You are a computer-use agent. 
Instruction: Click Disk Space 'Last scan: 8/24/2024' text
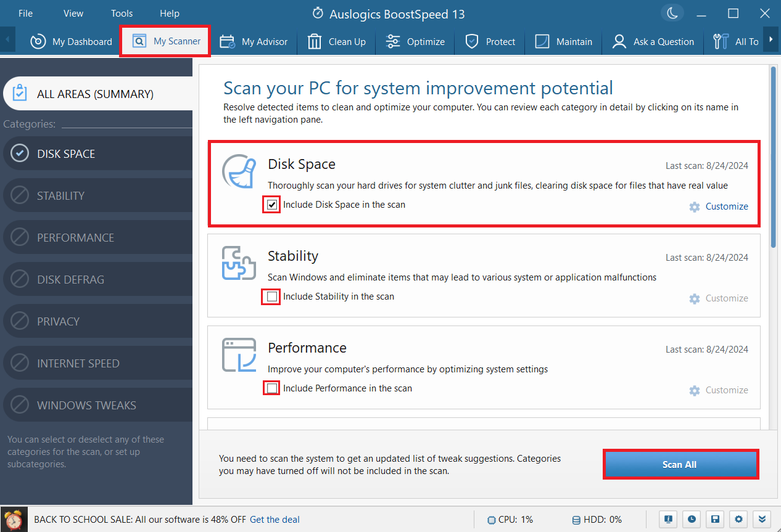click(707, 166)
